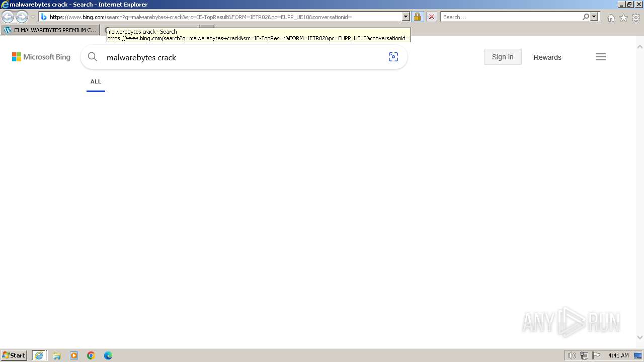Viewport: 644px width, 362px height.
Task: Open the search provider dropdown arrow
Action: coord(594,17)
